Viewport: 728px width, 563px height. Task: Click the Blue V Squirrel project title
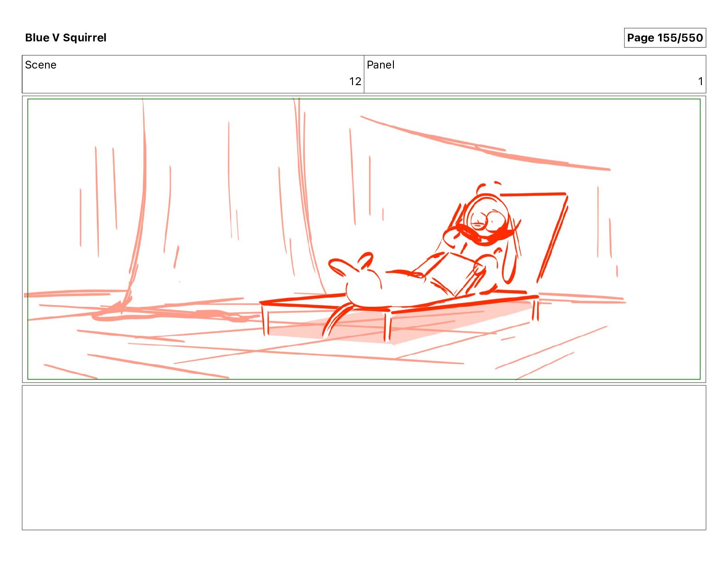[x=66, y=38]
